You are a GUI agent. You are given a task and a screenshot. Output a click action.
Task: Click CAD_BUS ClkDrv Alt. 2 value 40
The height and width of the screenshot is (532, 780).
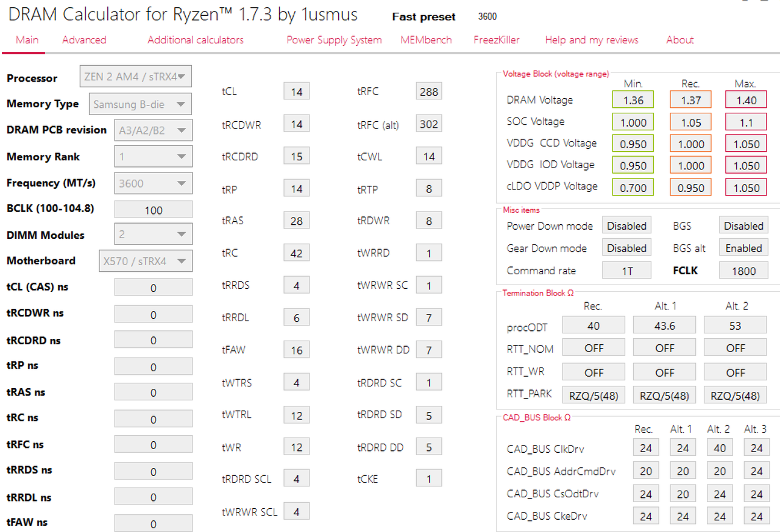click(x=720, y=448)
